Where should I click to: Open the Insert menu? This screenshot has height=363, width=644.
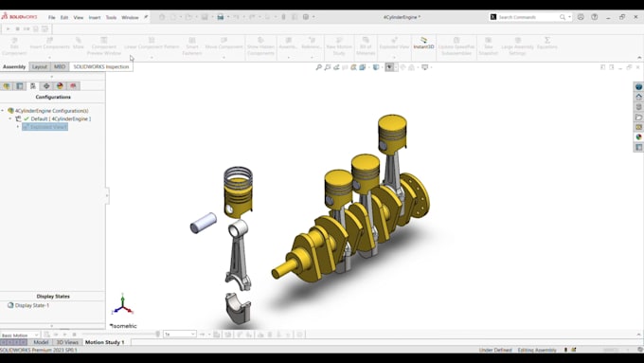pyautogui.click(x=95, y=17)
